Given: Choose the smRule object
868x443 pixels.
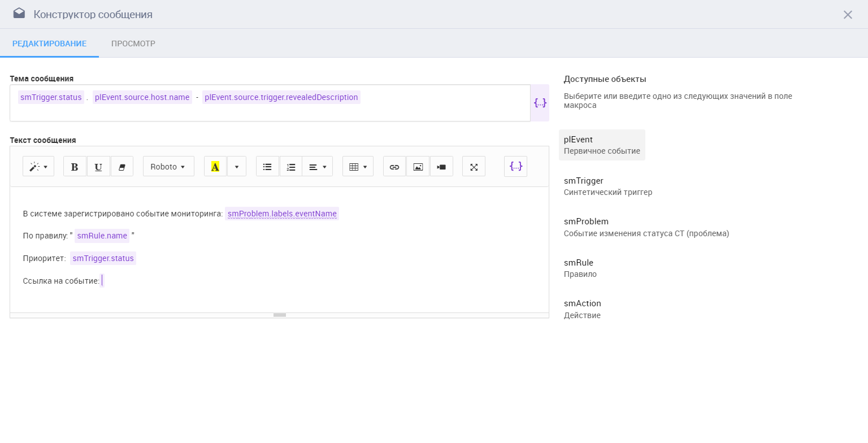Looking at the screenshot, I should tap(580, 268).
